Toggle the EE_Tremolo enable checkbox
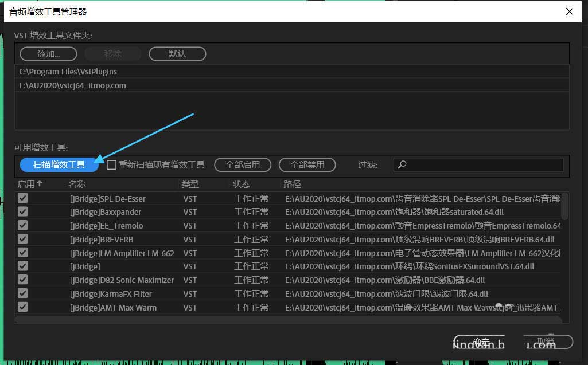This screenshot has height=365, width=588. pos(23,226)
